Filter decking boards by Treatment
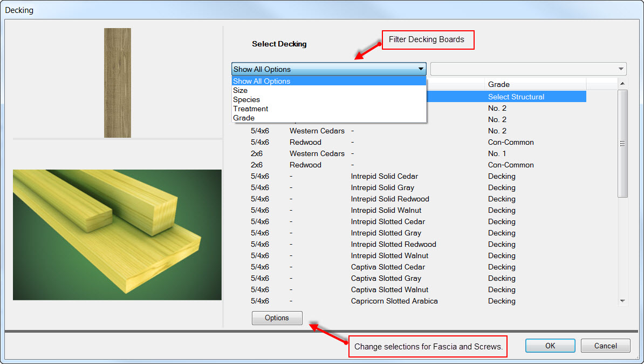The width and height of the screenshot is (644, 364). tap(329, 109)
